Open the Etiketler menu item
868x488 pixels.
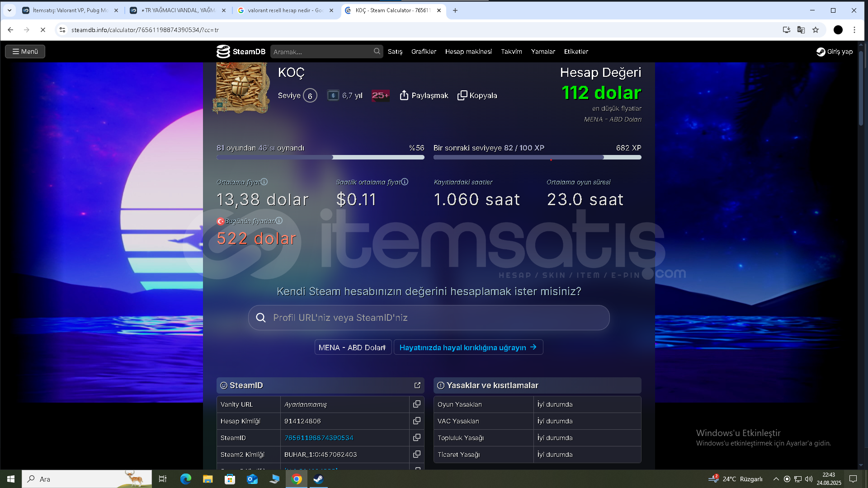[x=576, y=52]
